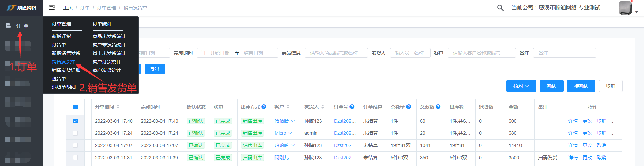
Task: Click the user avatar in top right
Action: tap(625, 8)
